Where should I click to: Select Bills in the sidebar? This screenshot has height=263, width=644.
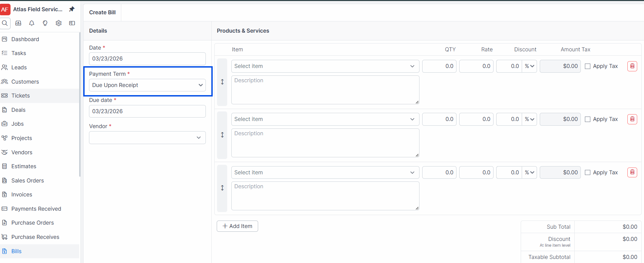point(39,251)
